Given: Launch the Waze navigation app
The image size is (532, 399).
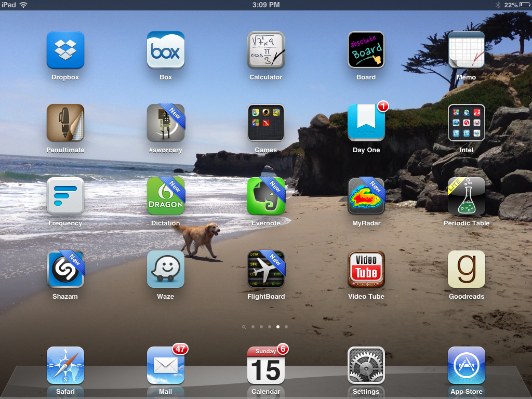Looking at the screenshot, I should point(165,269).
